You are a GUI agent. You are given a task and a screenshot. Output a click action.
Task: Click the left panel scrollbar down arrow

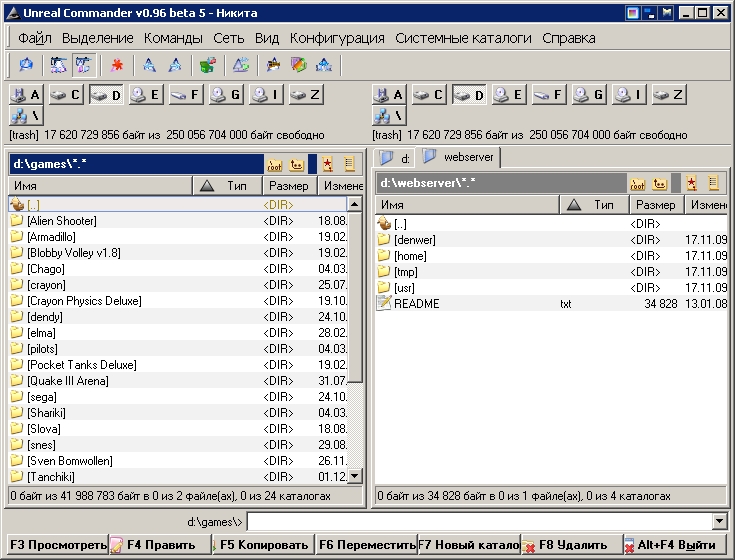click(x=355, y=476)
